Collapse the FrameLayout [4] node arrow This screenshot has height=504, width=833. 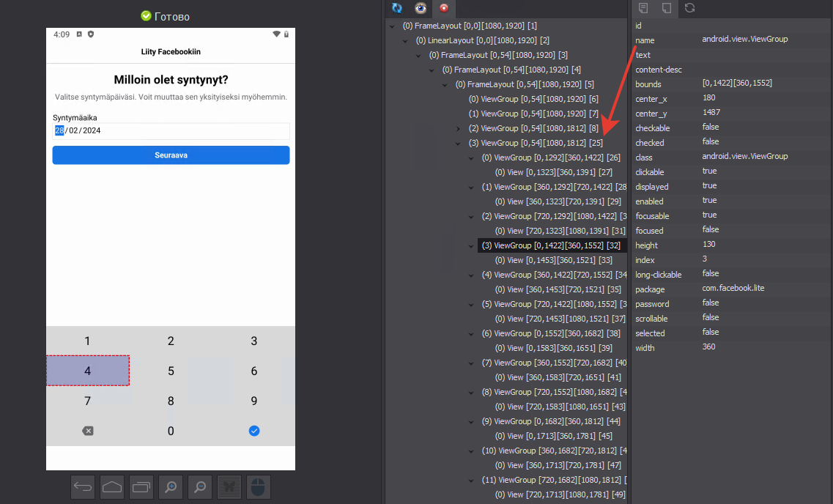(x=432, y=70)
